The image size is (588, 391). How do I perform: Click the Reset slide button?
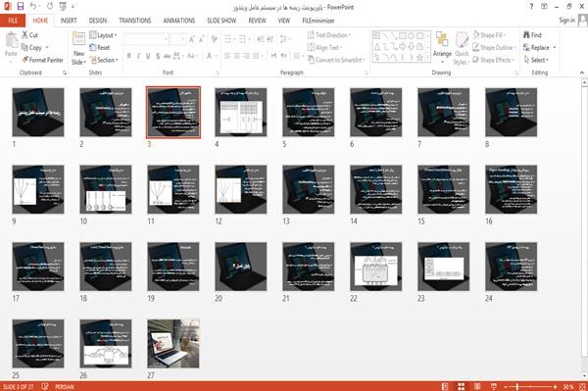100,48
